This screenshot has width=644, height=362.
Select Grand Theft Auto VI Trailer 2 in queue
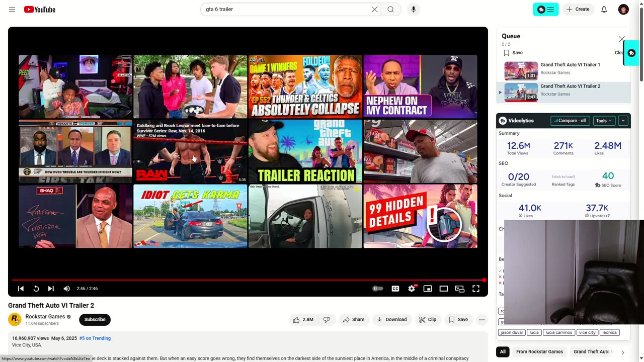pyautogui.click(x=563, y=93)
